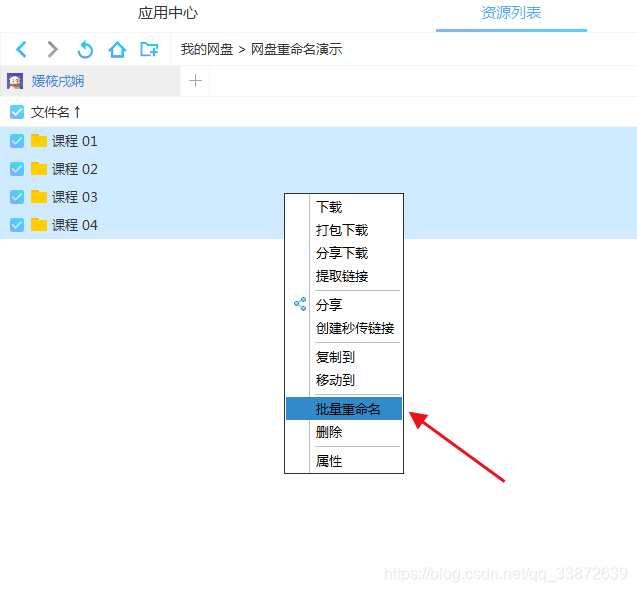
Task: Uncheck the 课程 04 checkbox
Action: tap(17, 225)
